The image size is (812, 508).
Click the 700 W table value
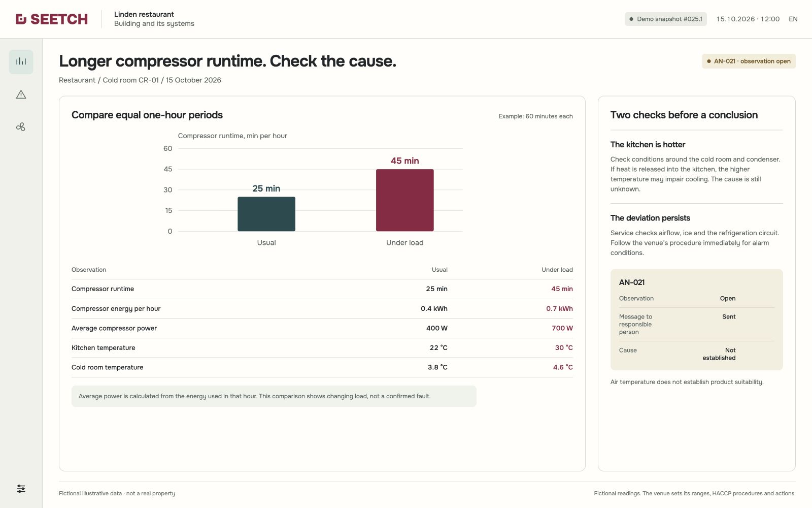coord(562,329)
